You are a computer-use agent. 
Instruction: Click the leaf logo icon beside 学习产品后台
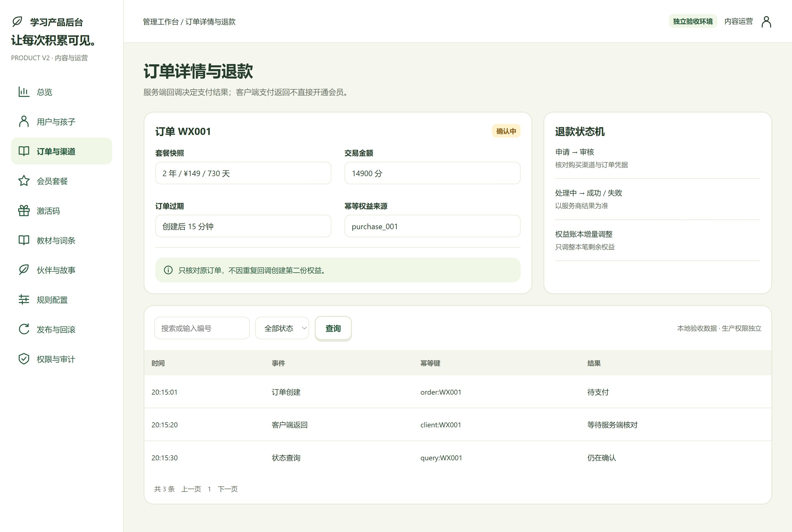(x=17, y=22)
